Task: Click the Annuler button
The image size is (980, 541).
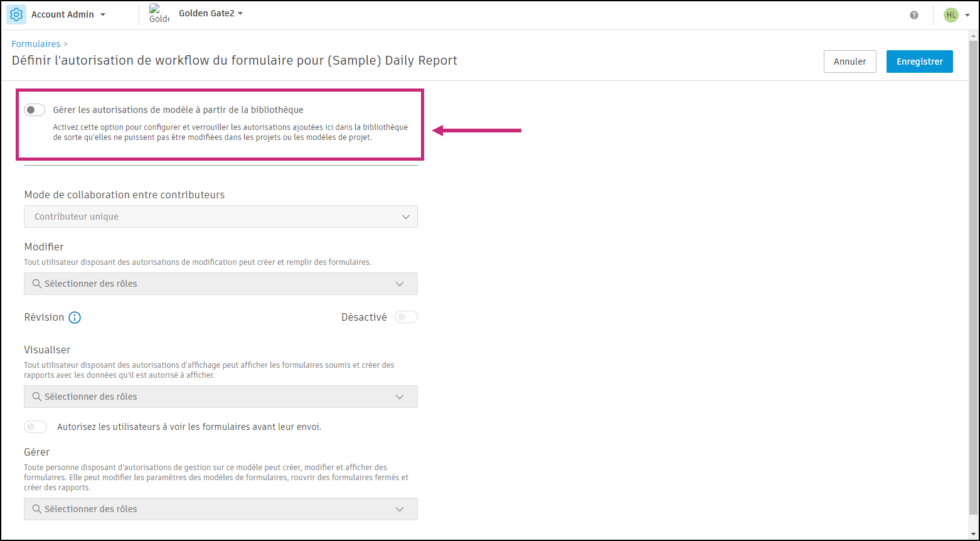Action: [850, 62]
